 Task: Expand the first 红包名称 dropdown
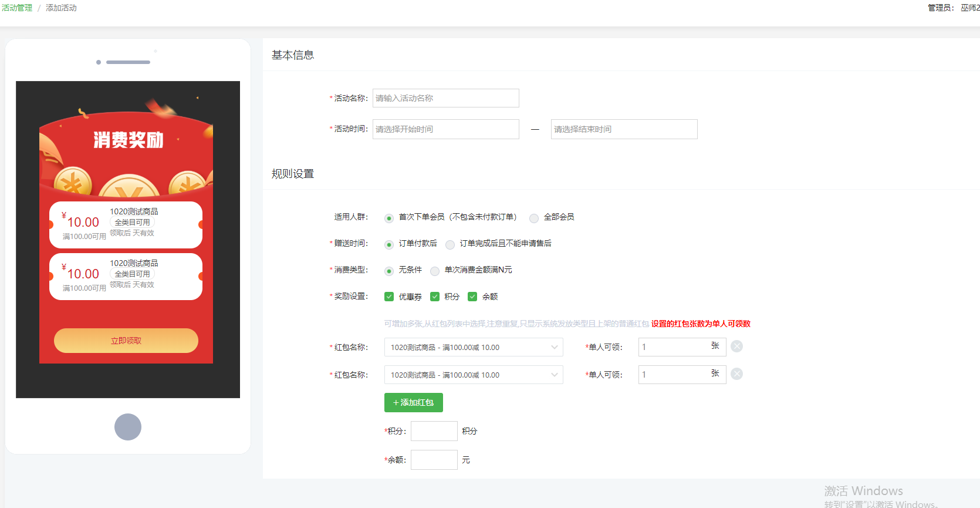coord(473,347)
